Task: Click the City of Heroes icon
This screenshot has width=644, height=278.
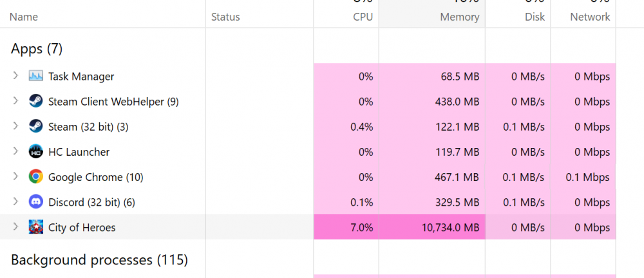Action: [x=36, y=227]
